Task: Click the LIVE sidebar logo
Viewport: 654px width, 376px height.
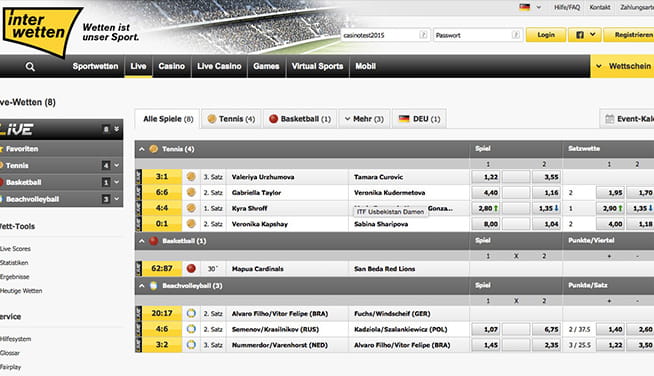Action: (17, 129)
